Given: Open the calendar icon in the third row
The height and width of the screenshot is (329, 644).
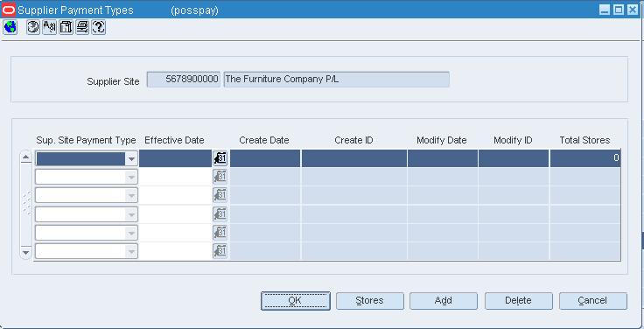Looking at the screenshot, I should point(220,195).
